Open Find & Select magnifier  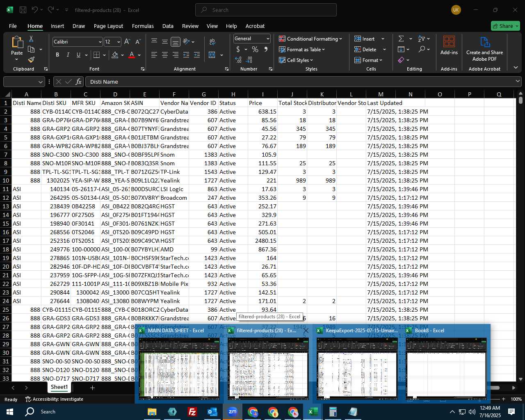click(422, 49)
